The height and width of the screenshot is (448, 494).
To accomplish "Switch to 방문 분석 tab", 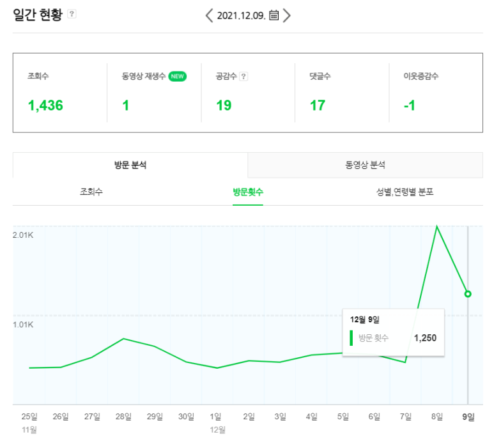I will [x=130, y=165].
